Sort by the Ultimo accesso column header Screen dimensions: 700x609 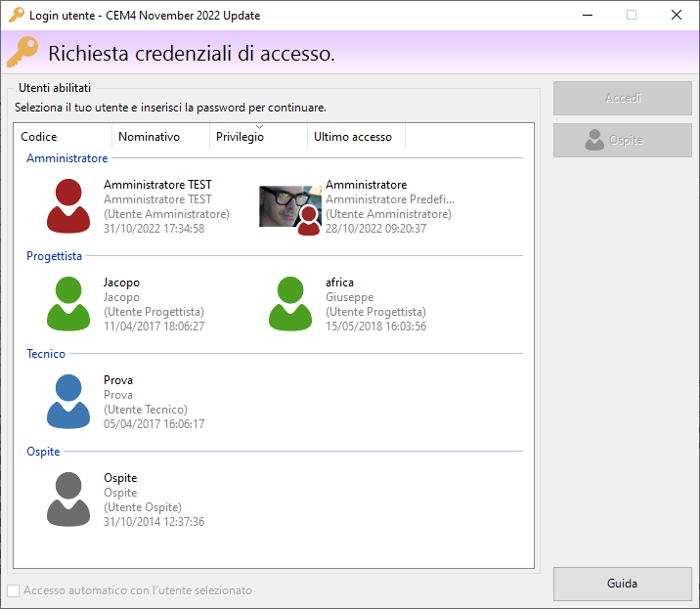[x=356, y=137]
